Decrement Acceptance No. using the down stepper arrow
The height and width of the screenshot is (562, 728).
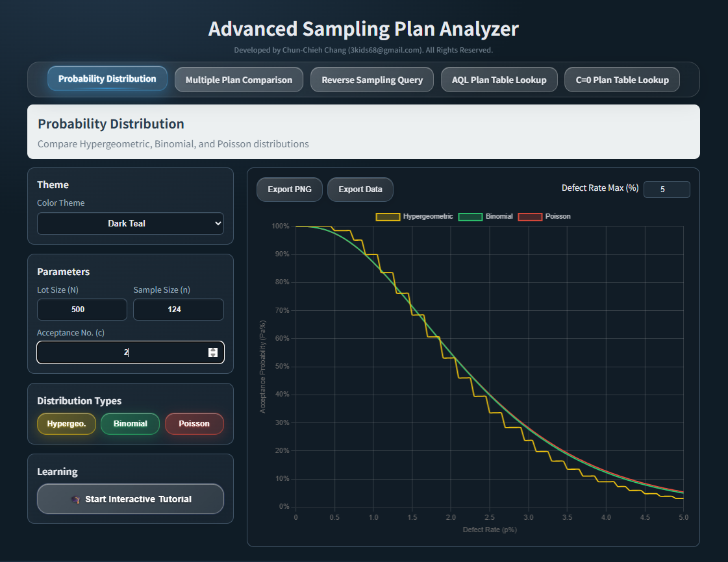coord(213,356)
